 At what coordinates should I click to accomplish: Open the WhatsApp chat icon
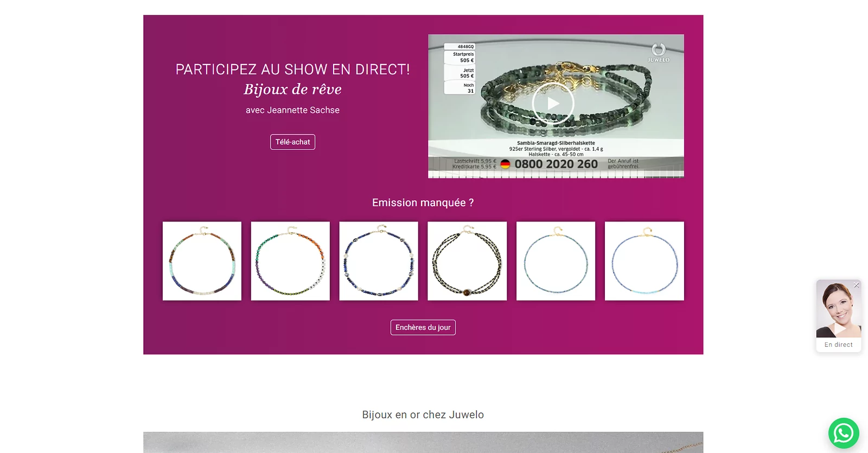(x=844, y=433)
